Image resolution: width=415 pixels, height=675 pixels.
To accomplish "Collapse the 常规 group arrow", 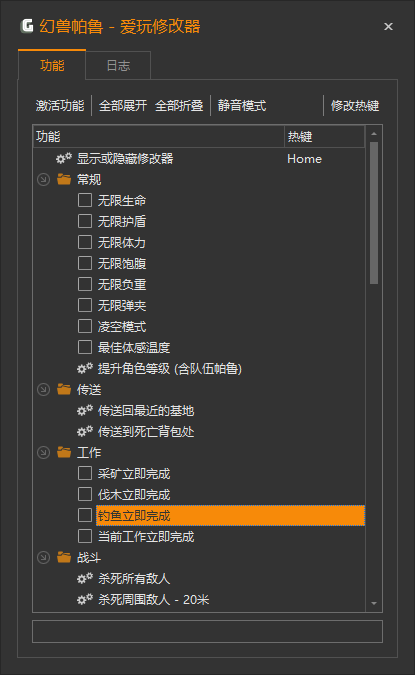I will click(43, 180).
